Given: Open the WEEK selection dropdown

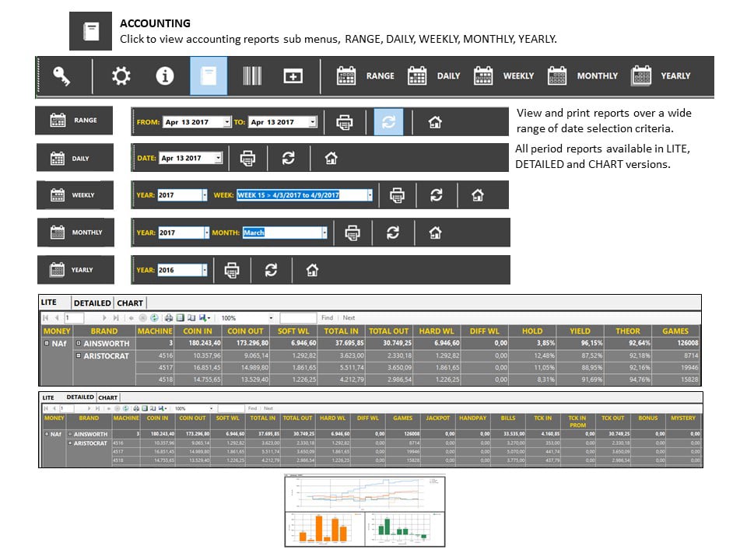Looking at the screenshot, I should coord(370,194).
